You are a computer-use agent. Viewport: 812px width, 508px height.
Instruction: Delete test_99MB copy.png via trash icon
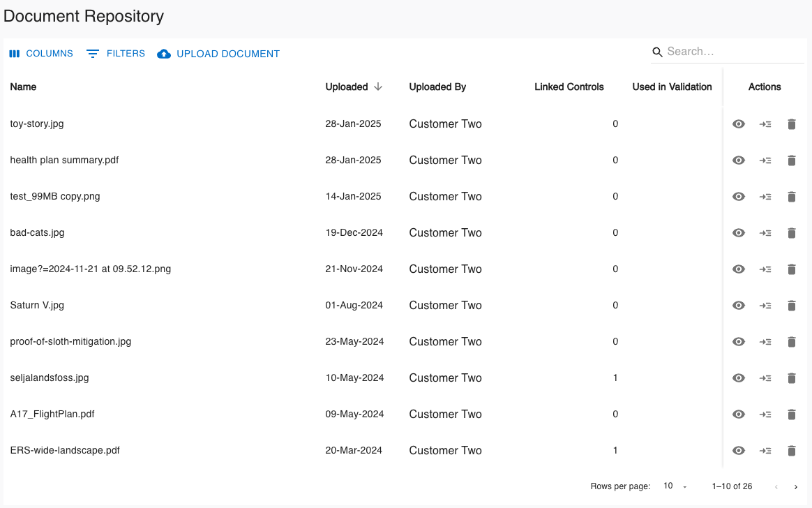tap(791, 196)
